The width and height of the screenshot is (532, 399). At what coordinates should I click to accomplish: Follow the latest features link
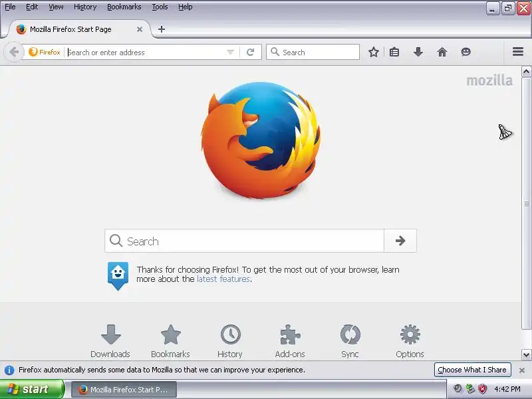[x=223, y=279]
